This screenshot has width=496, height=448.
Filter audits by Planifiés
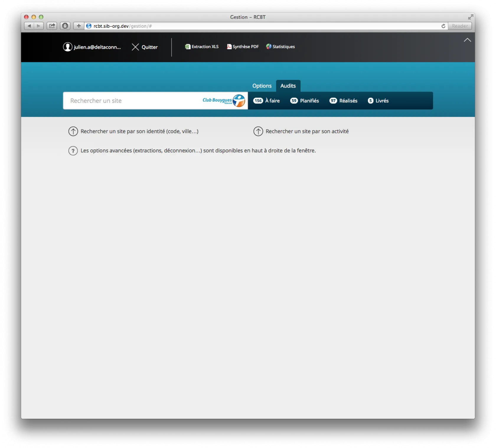click(304, 101)
